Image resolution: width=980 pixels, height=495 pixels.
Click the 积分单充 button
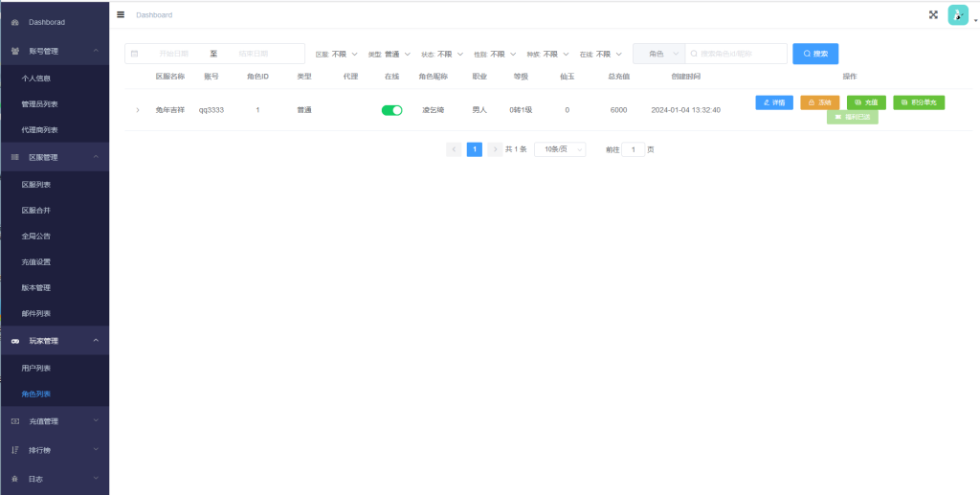pos(919,102)
